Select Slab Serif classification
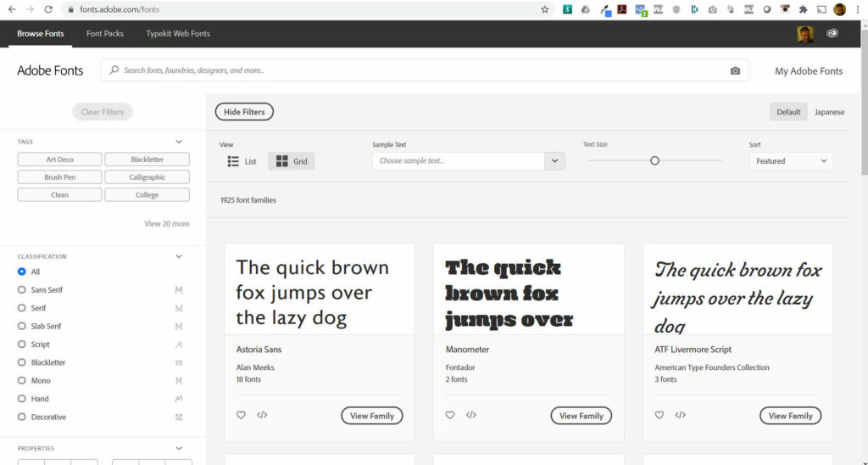Screen dimensions: 868x465 (21, 326)
